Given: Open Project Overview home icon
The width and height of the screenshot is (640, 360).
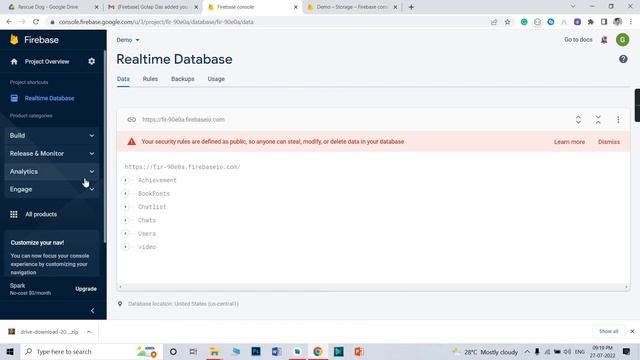Looking at the screenshot, I should click(x=14, y=62).
